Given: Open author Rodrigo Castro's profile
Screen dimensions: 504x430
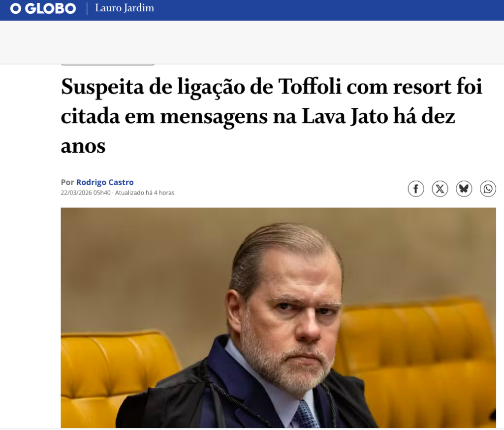Looking at the screenshot, I should point(105,182).
